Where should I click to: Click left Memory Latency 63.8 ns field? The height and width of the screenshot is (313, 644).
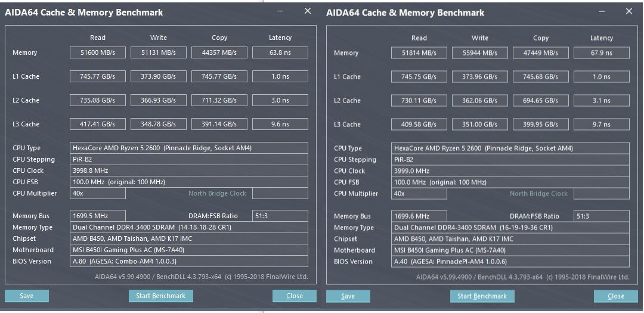(x=280, y=52)
